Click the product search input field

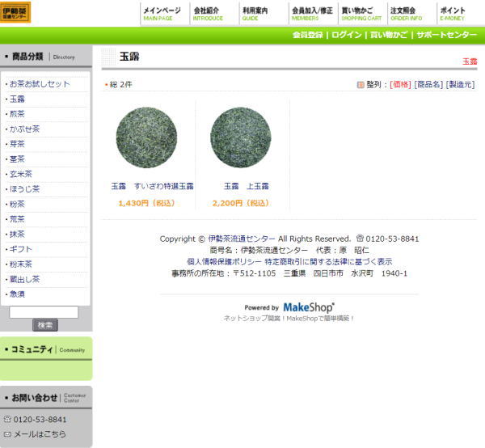[44, 311]
